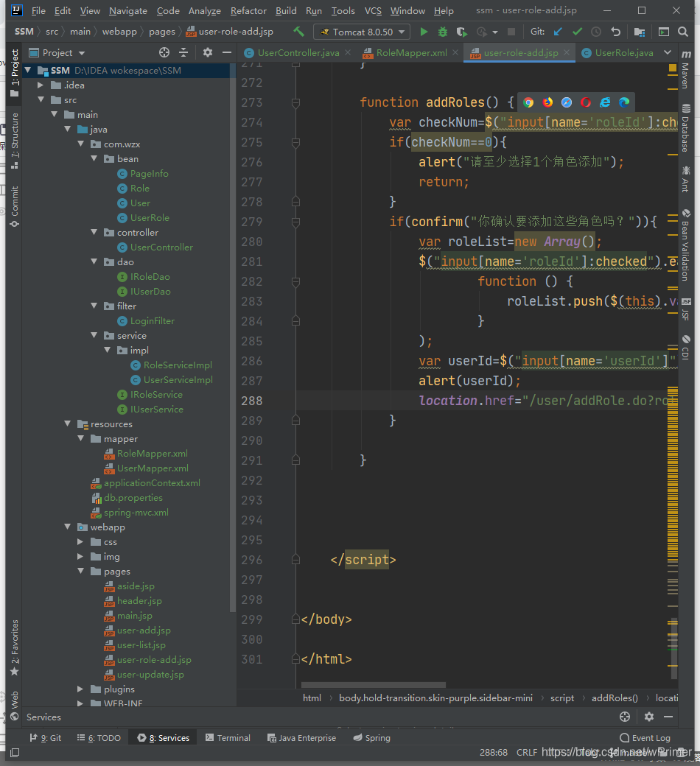Screen dimensions: 700x766
Task: Switch to UserRole.java tab
Action: pyautogui.click(x=618, y=52)
